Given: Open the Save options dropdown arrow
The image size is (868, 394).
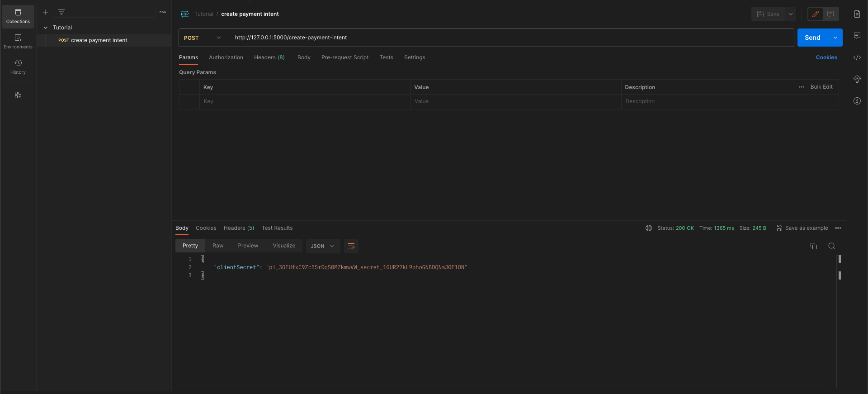Looking at the screenshot, I should (791, 14).
